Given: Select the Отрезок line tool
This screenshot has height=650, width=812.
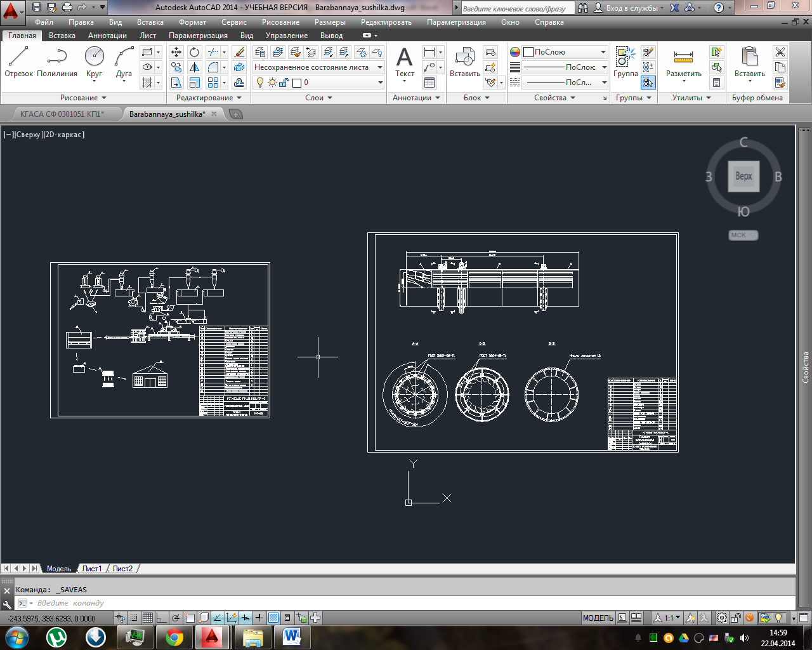Looking at the screenshot, I should [x=18, y=62].
